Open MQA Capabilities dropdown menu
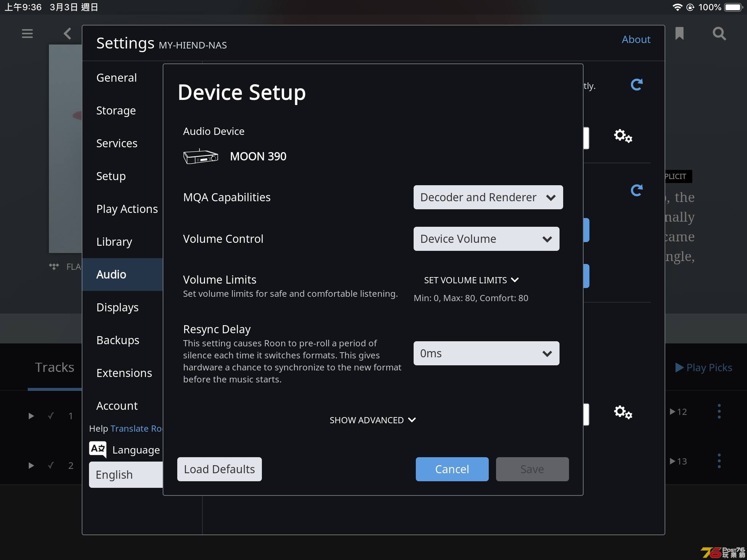The image size is (747, 560). pos(486,197)
